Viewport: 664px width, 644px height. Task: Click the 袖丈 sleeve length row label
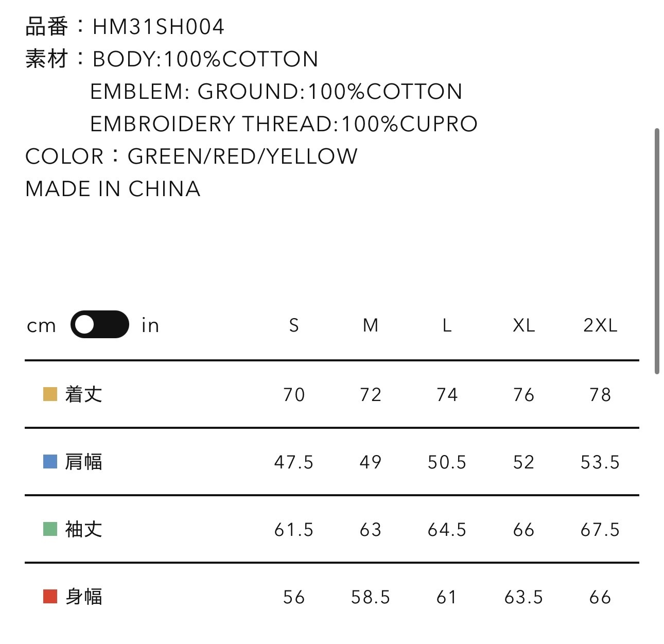point(84,529)
